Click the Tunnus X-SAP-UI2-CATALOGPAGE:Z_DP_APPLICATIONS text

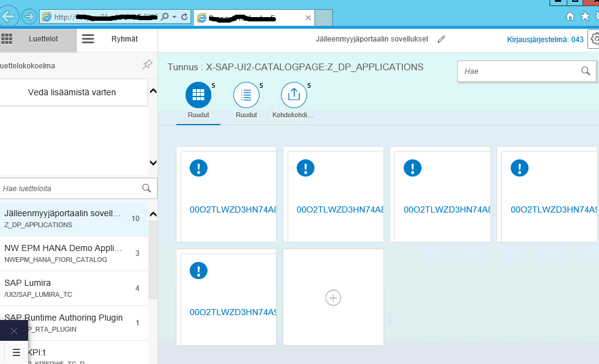(296, 67)
